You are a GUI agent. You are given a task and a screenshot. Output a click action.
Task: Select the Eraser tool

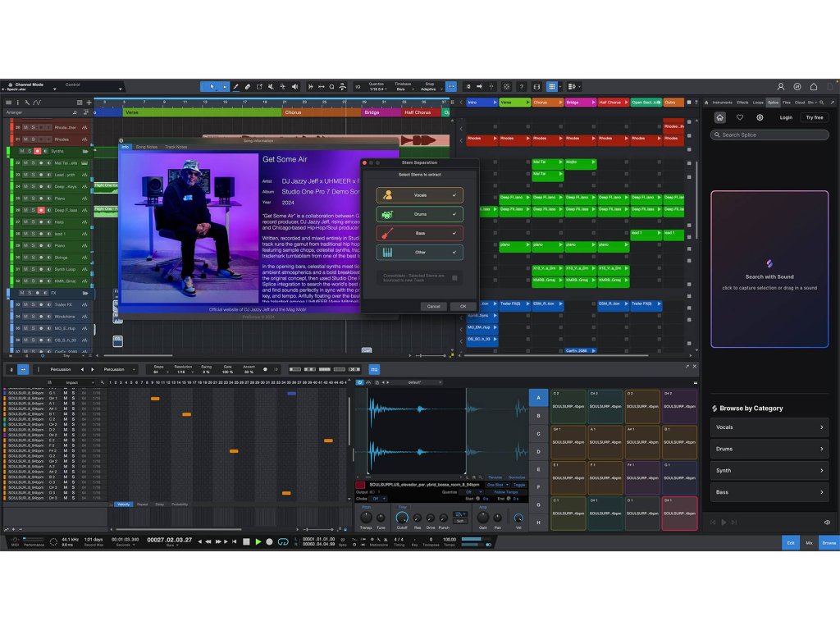coord(248,86)
